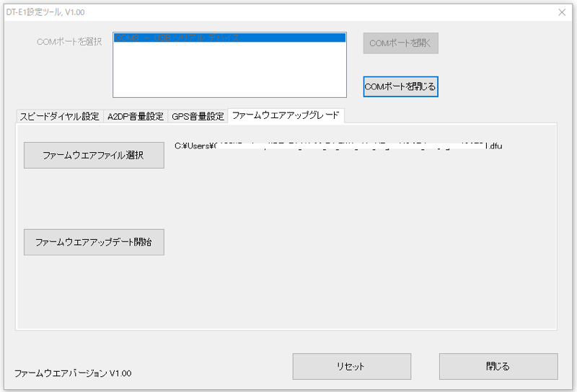This screenshot has height=392, width=577.
Task: Click the ファームウエアバージョン V1.00 status text
Action: 73,373
